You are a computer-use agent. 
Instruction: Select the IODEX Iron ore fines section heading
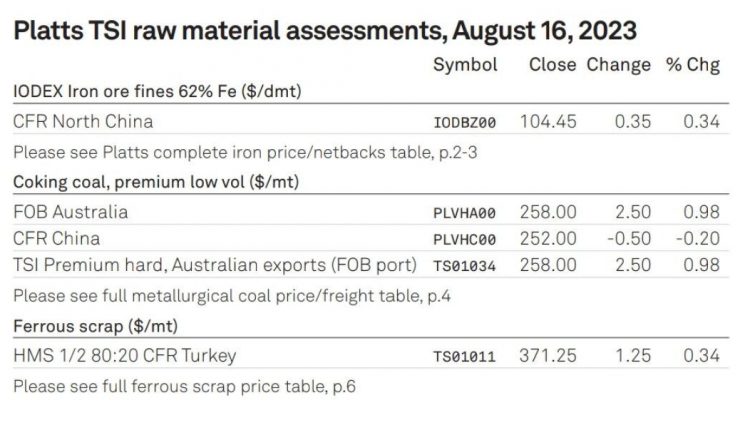(158, 91)
